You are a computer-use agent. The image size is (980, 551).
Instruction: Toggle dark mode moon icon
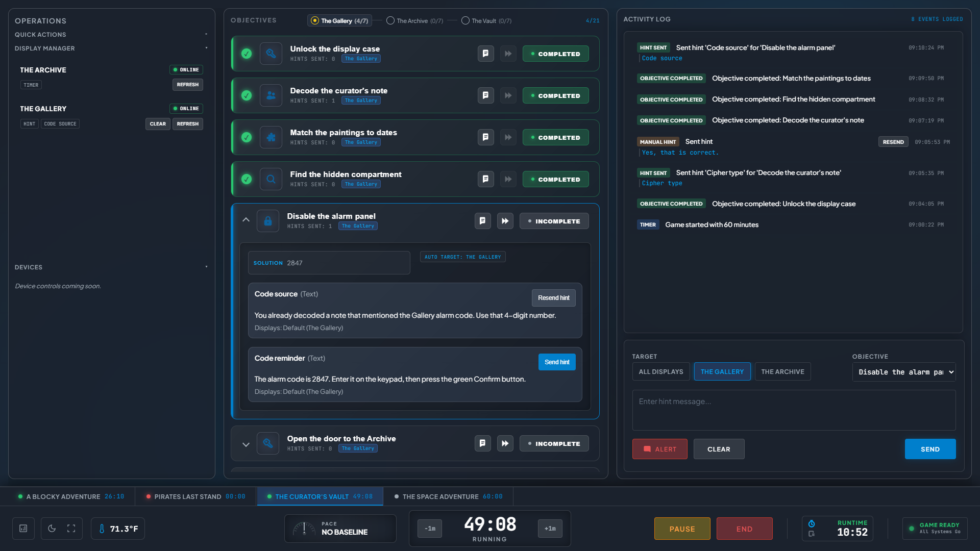coord(52,529)
